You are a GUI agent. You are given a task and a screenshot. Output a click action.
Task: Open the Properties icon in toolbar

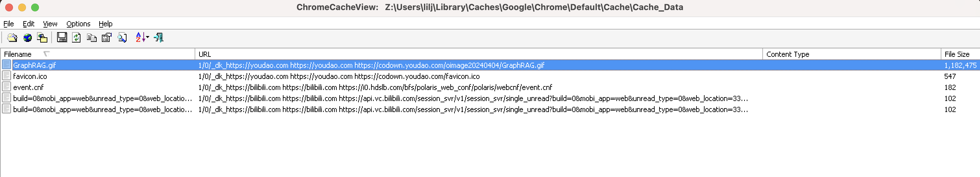[x=107, y=37]
